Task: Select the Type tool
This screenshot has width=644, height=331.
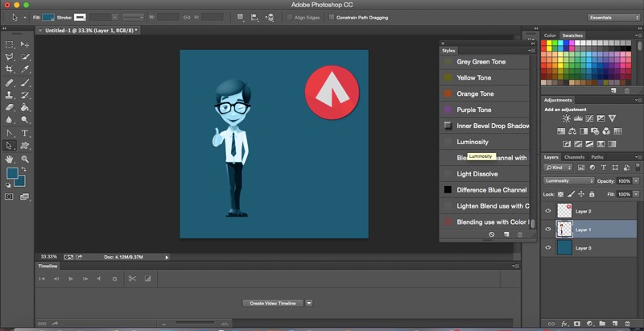Action: [x=25, y=133]
